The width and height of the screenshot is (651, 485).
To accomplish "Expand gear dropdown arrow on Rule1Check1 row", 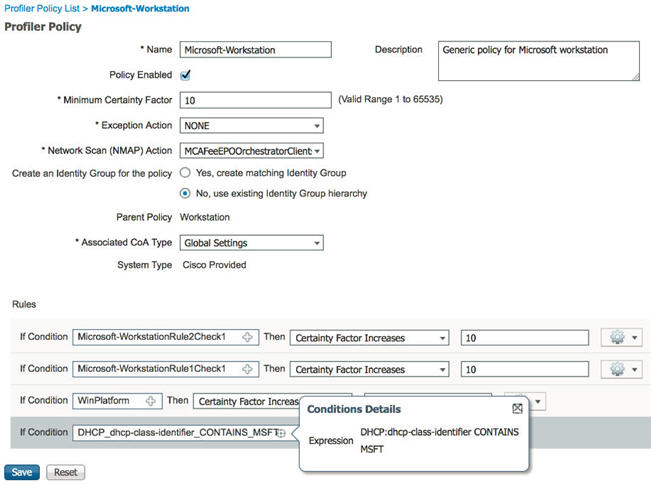I will [x=634, y=369].
